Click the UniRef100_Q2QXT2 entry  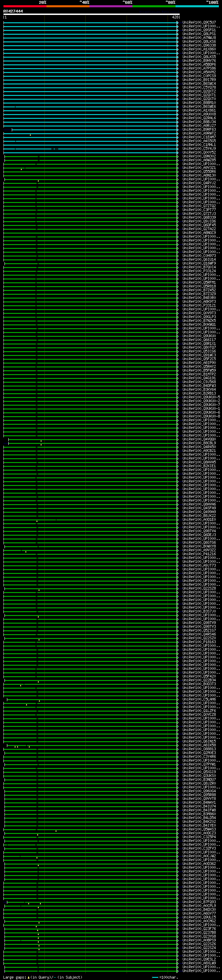[x=199, y=91]
